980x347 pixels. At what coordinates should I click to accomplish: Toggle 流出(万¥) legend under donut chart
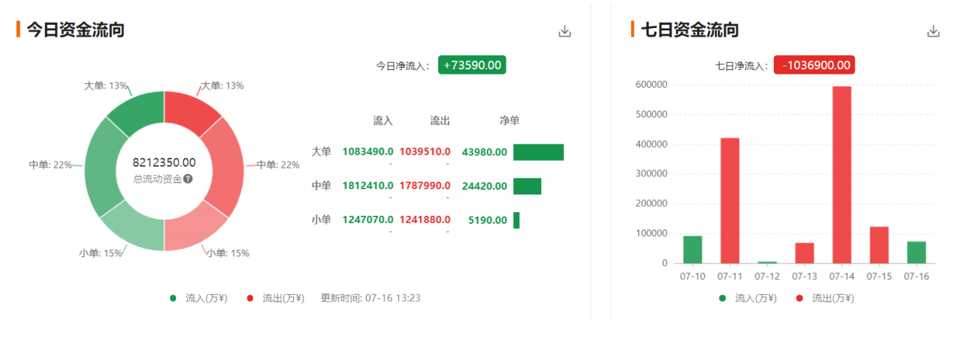coord(275,298)
